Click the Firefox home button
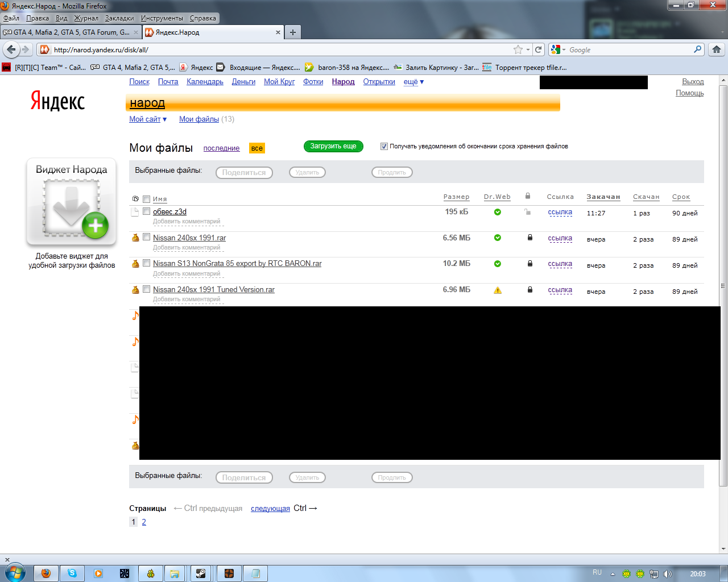This screenshot has width=728, height=582. tap(717, 49)
